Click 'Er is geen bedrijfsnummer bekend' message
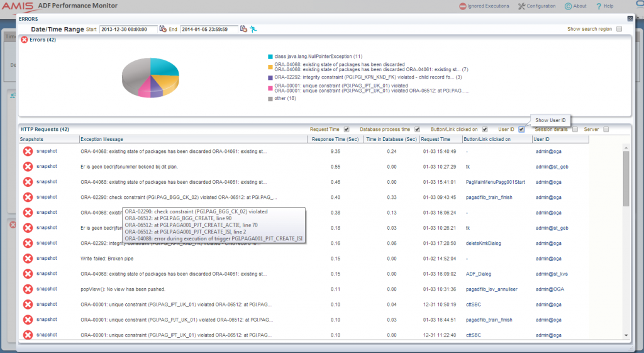The width and height of the screenshot is (644, 353). coord(129,167)
